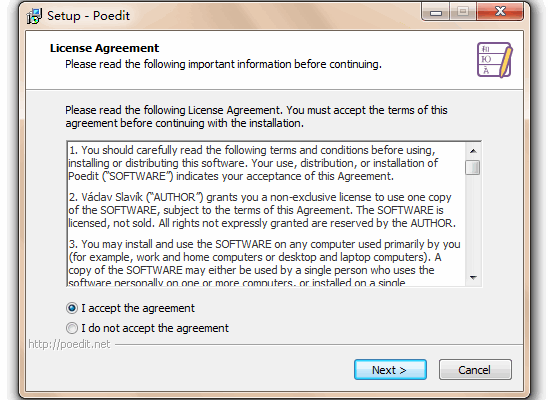Image resolution: width=548 pixels, height=400 pixels.
Task: Proceed with the Next > button
Action: tap(390, 370)
